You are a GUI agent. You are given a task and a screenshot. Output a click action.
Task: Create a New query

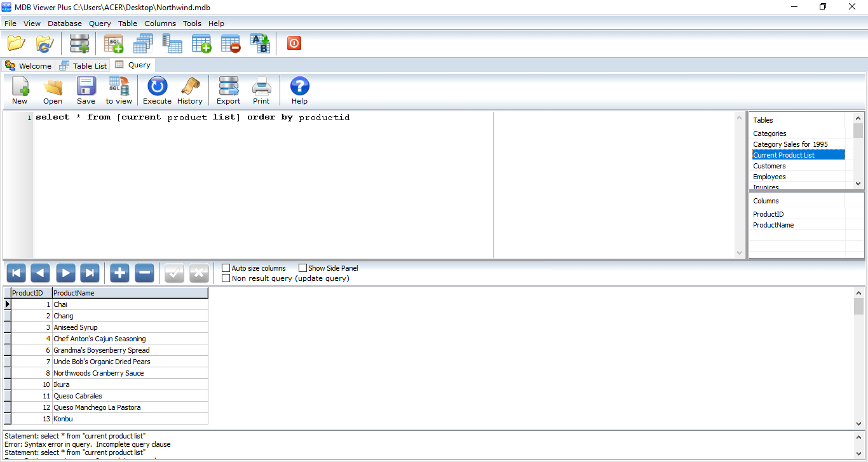20,91
